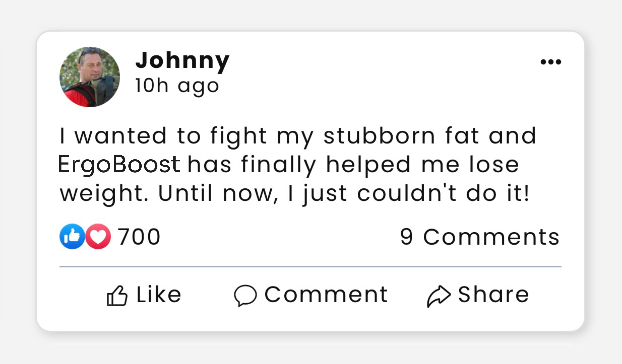Click the blue thumbs-up reaction icon
This screenshot has height=364, width=622.
click(x=72, y=236)
